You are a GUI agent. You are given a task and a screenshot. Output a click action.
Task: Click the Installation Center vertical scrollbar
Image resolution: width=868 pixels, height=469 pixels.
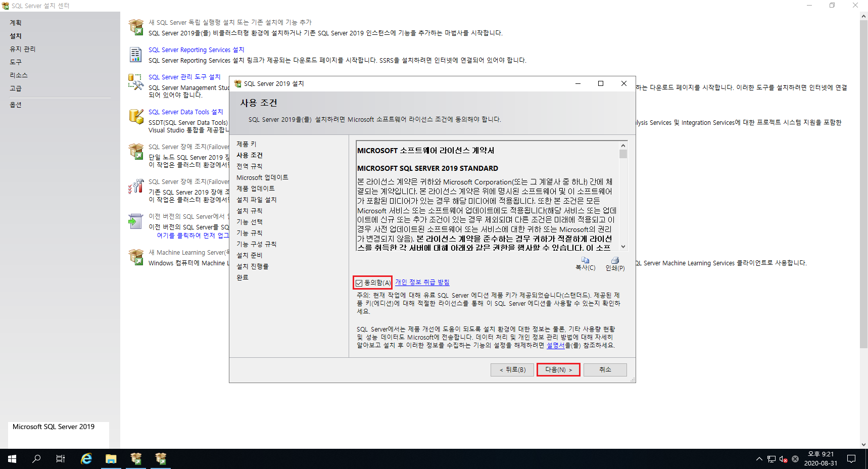pos(863,230)
